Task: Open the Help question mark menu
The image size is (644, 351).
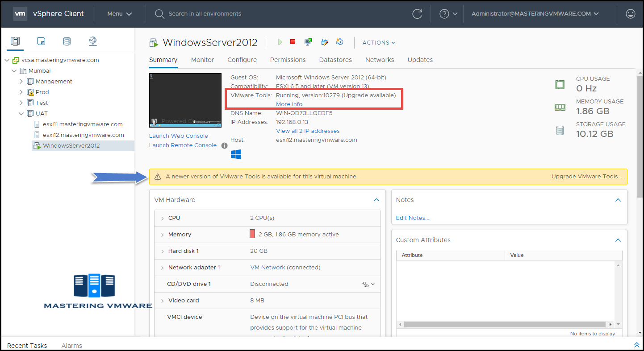Action: (448, 14)
